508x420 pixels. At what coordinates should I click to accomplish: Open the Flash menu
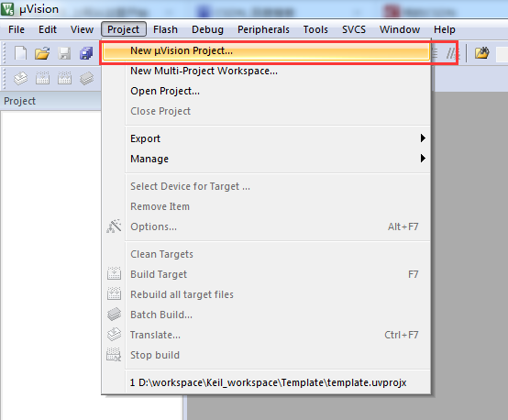165,29
